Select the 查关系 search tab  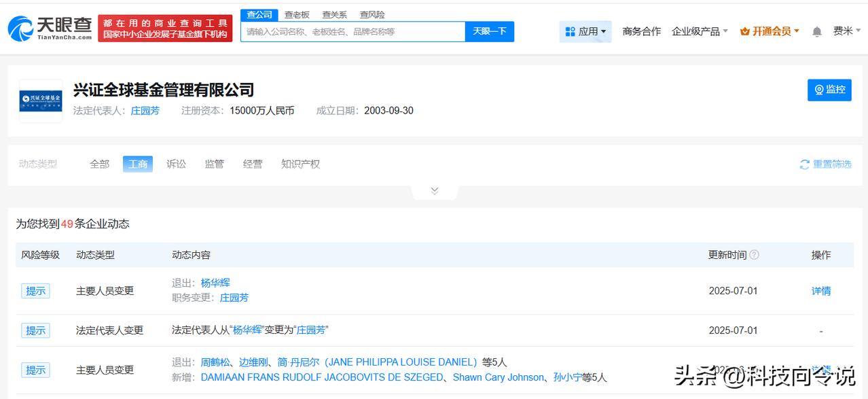pos(334,14)
